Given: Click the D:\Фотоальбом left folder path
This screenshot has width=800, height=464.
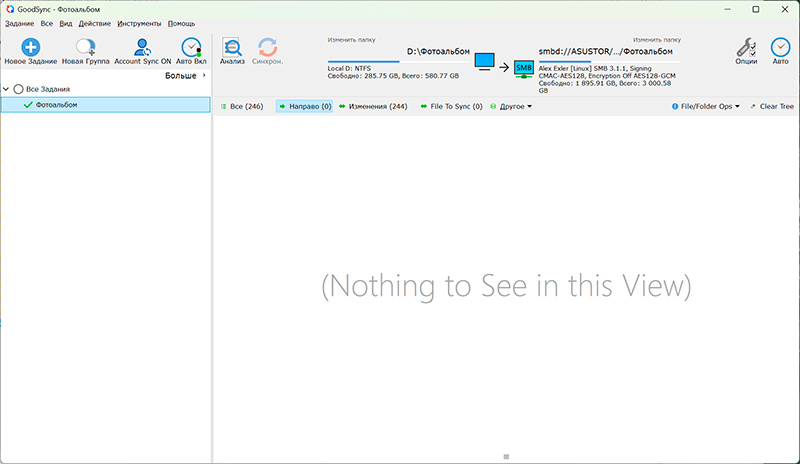Looking at the screenshot, I should (438, 50).
